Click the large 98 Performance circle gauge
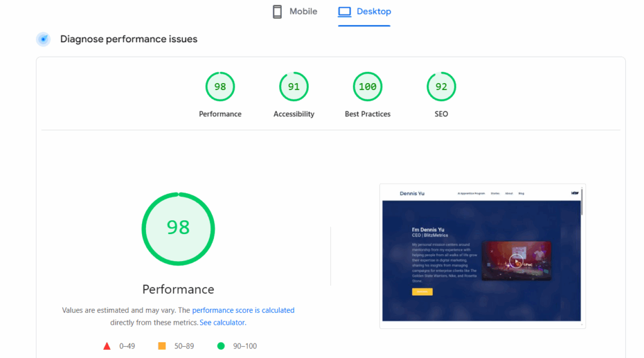The height and width of the screenshot is (358, 644). [178, 228]
